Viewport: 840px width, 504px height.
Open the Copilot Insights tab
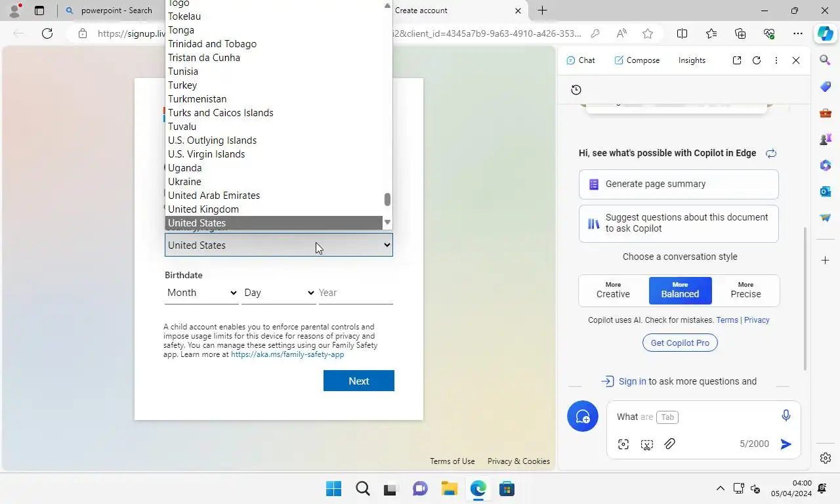(692, 60)
